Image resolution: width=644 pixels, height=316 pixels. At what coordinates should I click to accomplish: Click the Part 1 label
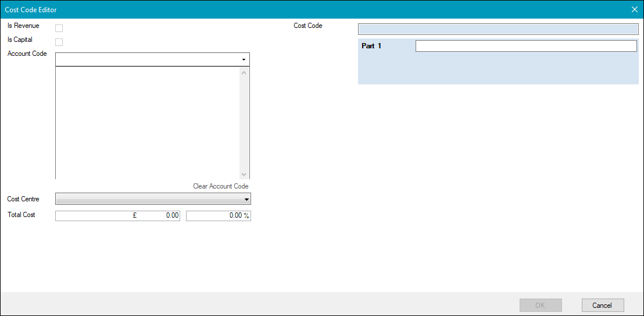(x=371, y=46)
